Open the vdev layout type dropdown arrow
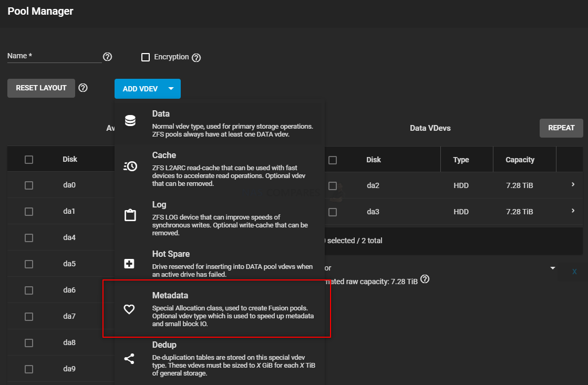 point(552,268)
